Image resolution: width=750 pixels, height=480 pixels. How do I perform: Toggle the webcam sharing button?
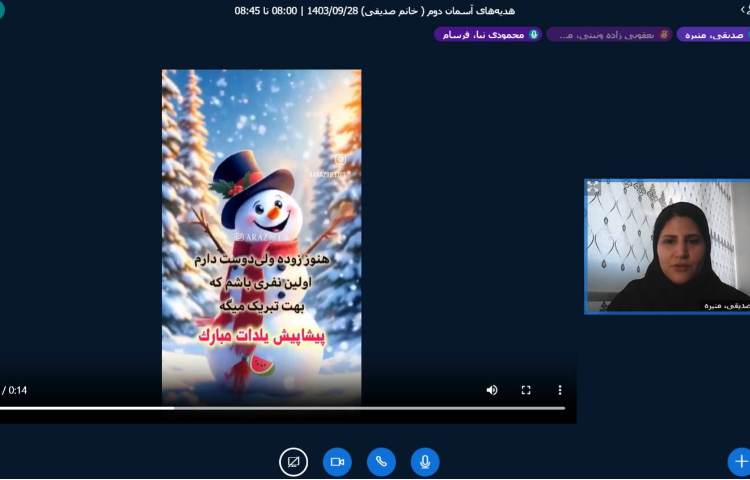coord(337,462)
